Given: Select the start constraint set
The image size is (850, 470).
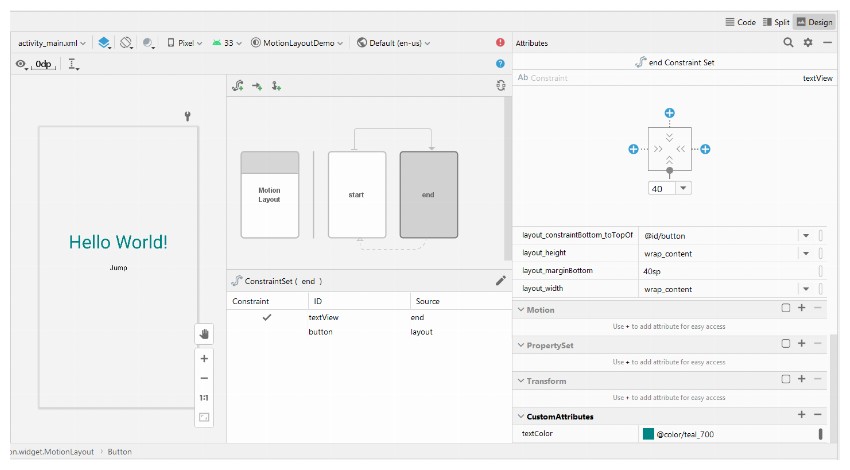Looking at the screenshot, I should pos(357,195).
